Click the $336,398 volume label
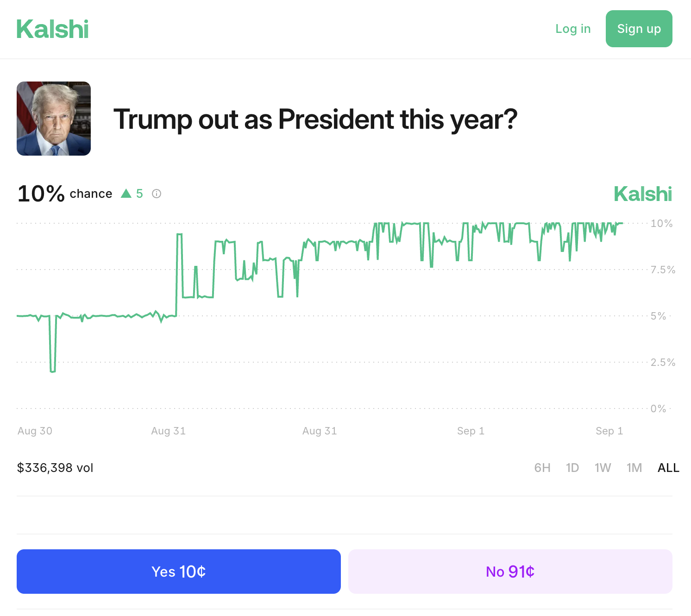 [55, 468]
